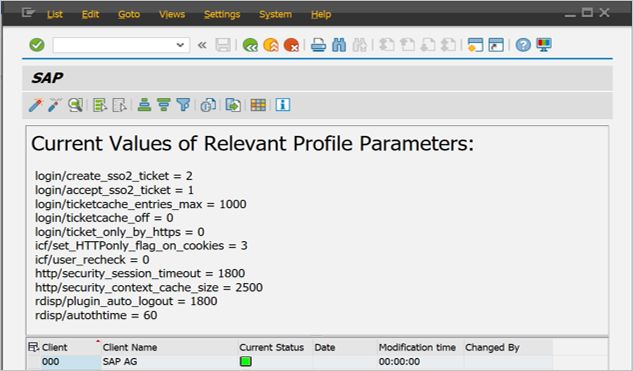Click the Find Next binoculars icon
Viewport: 633px width, 371px height.
359,45
